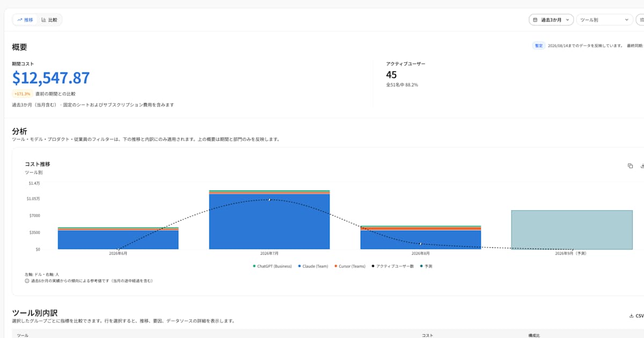Click the 暫定 provisional badge
Screen dimensions: 644x338
(x=538, y=46)
